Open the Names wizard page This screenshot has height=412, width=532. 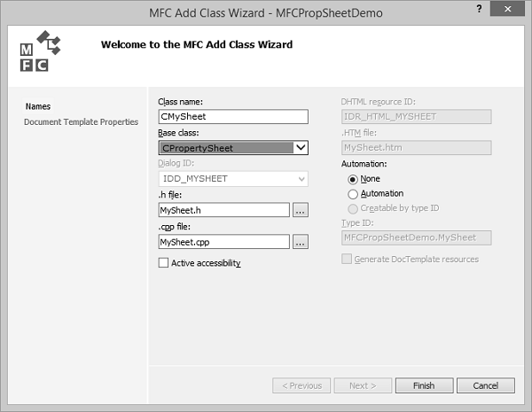tap(38, 106)
